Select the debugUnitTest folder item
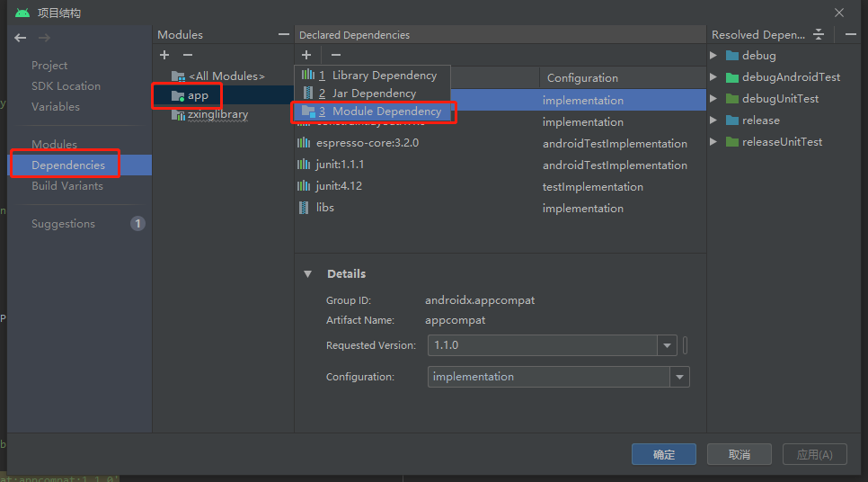 (772, 99)
